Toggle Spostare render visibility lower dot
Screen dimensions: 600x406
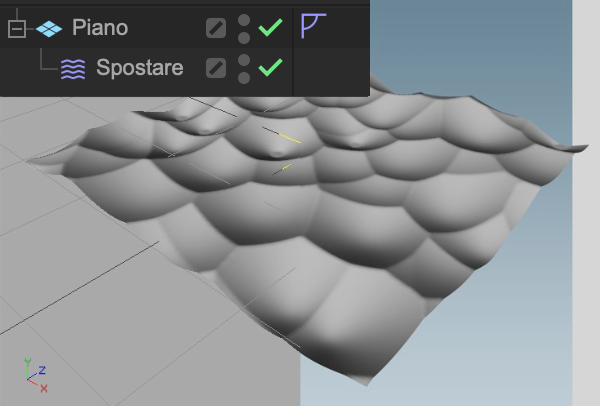click(244, 78)
